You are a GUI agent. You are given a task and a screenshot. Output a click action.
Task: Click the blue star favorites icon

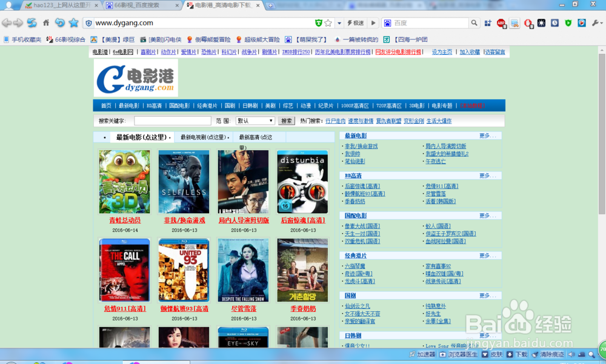coord(73,23)
